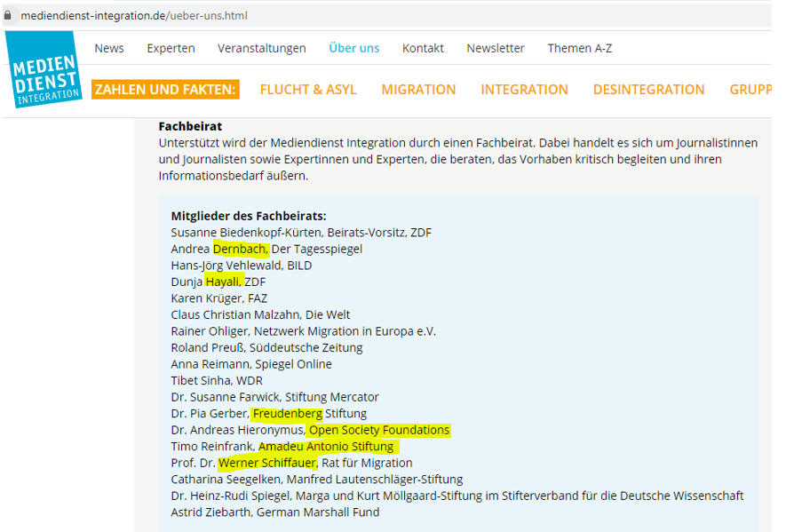Open the Kontakt page
786x532 pixels.
pos(423,48)
